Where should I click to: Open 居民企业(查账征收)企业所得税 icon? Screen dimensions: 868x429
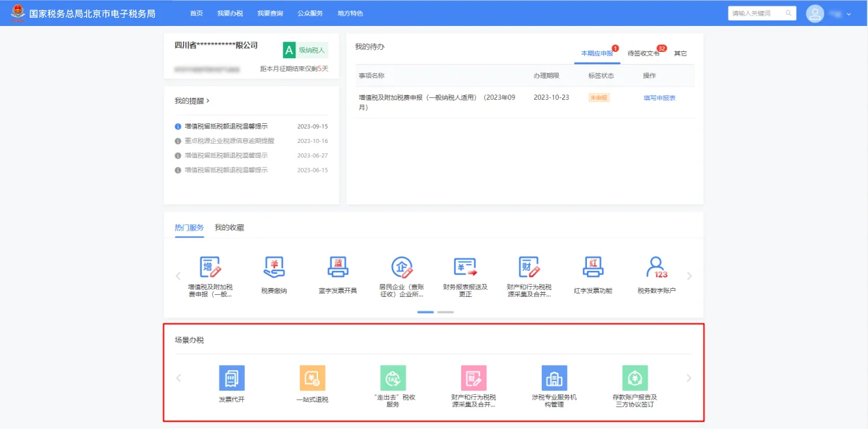tap(402, 267)
